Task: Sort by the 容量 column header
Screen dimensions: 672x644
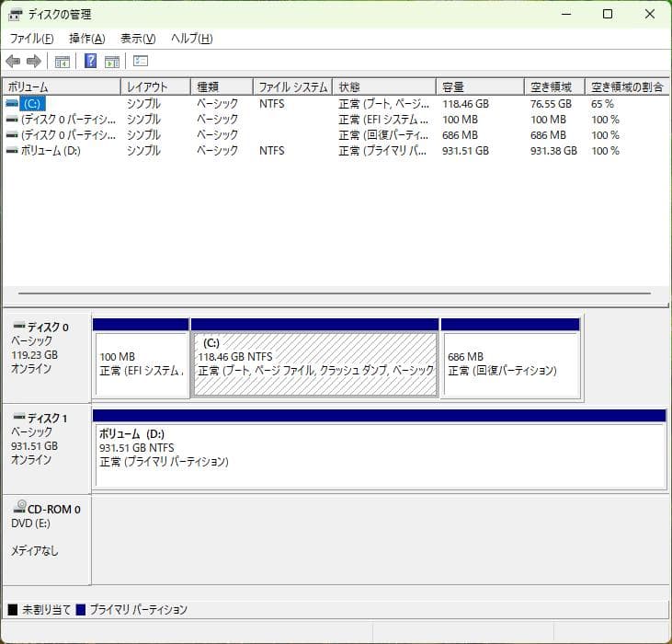Action: pyautogui.click(x=481, y=87)
